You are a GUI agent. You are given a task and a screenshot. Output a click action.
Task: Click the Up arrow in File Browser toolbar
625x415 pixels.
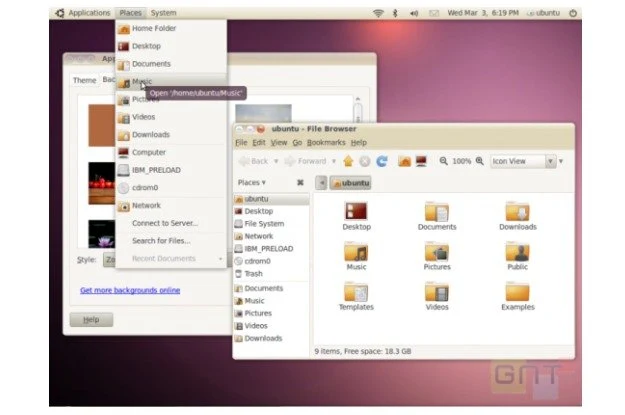point(348,161)
